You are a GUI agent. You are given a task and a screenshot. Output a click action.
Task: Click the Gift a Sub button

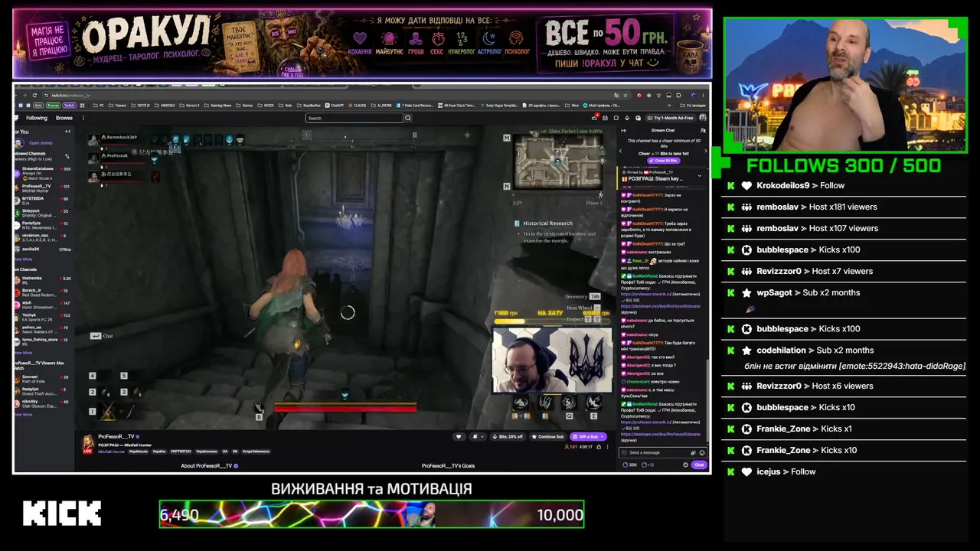[x=587, y=436]
